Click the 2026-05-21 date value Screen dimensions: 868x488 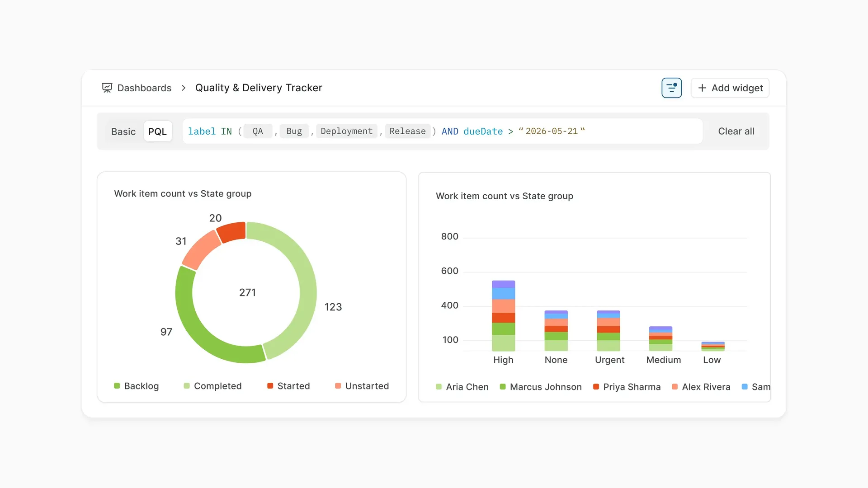click(552, 131)
